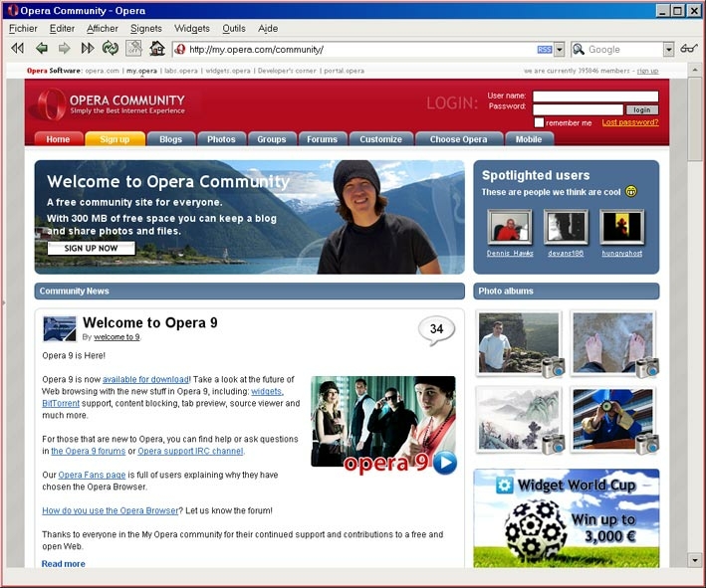Visit the Opera Fans page link
The height and width of the screenshot is (588, 706).
tap(92, 475)
